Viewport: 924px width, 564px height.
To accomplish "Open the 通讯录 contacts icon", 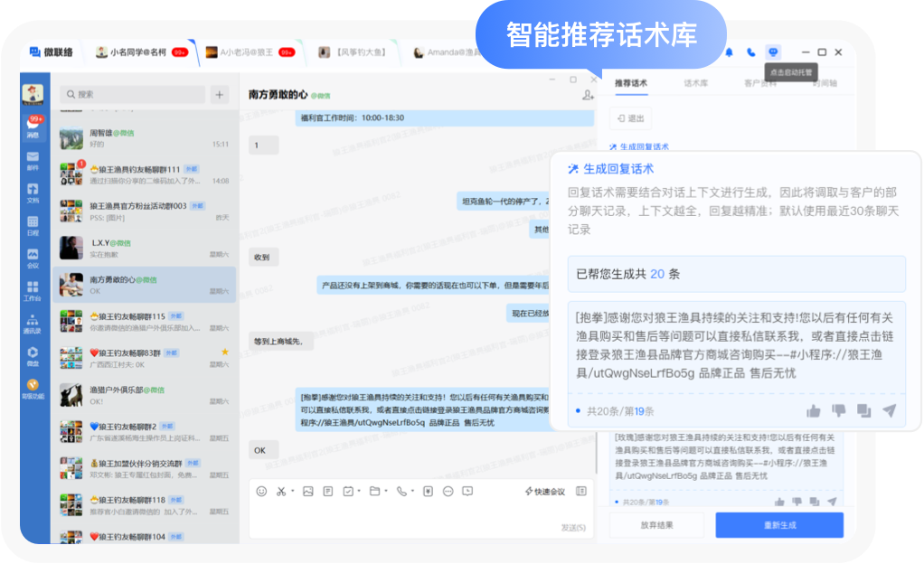I will 33,323.
